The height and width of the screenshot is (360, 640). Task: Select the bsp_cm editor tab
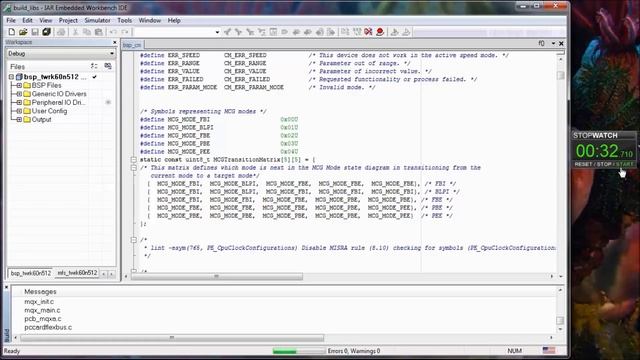(x=132, y=45)
